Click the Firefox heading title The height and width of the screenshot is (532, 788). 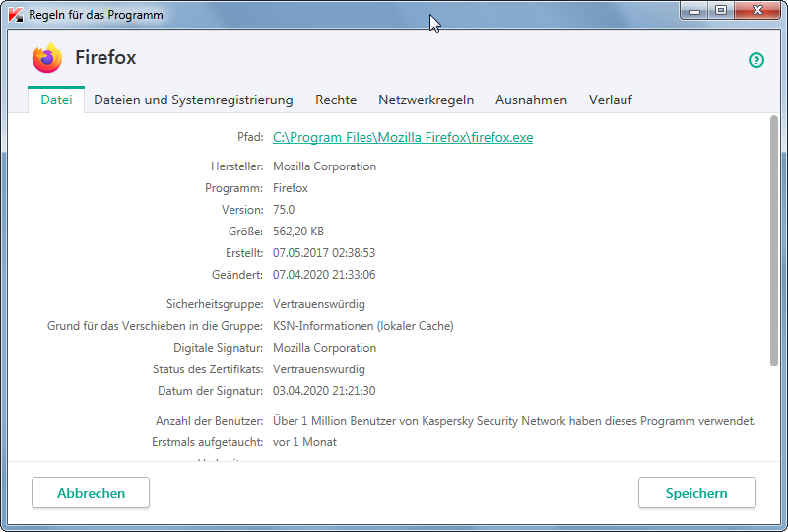pos(105,57)
